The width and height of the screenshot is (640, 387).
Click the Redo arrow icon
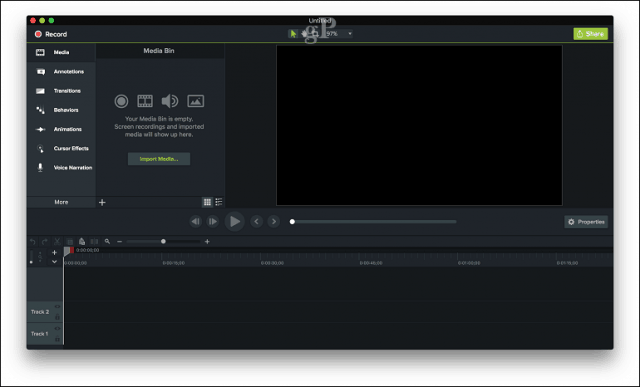click(x=45, y=242)
